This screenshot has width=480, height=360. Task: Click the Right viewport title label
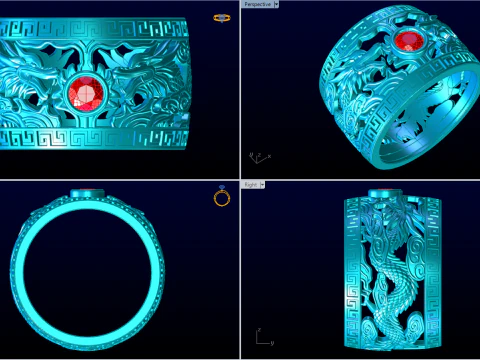[251, 185]
